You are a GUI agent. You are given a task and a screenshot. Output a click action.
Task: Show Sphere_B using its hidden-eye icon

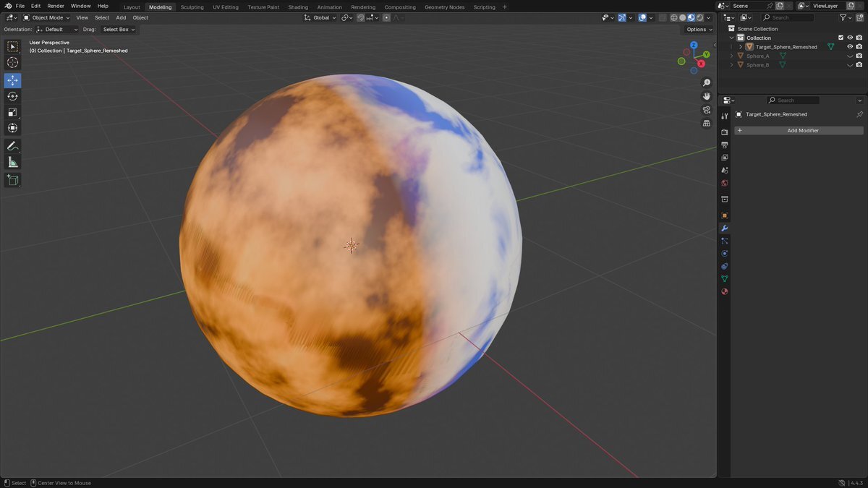click(x=850, y=65)
